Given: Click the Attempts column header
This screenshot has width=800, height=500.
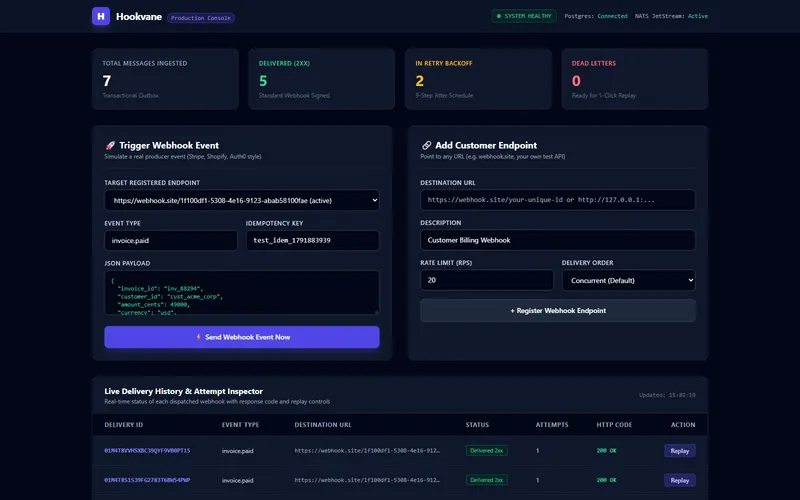Looking at the screenshot, I should (x=552, y=424).
